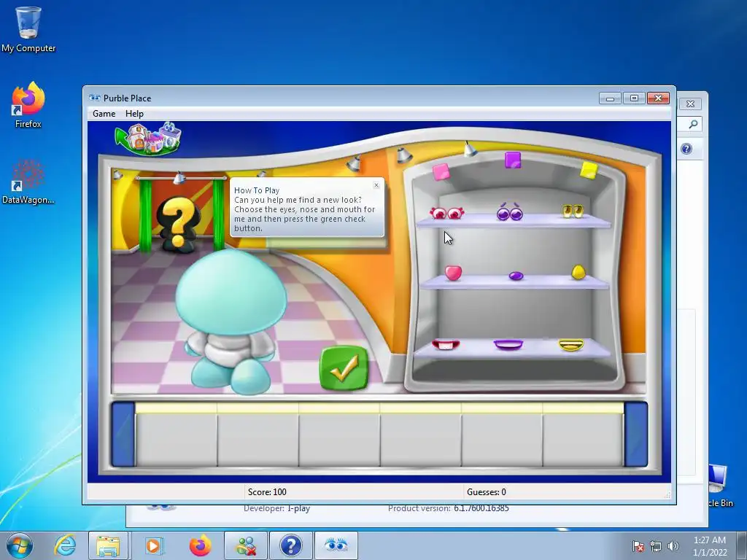
Task: Click the Purble Place title bar eyes icon
Action: pyautogui.click(x=95, y=98)
